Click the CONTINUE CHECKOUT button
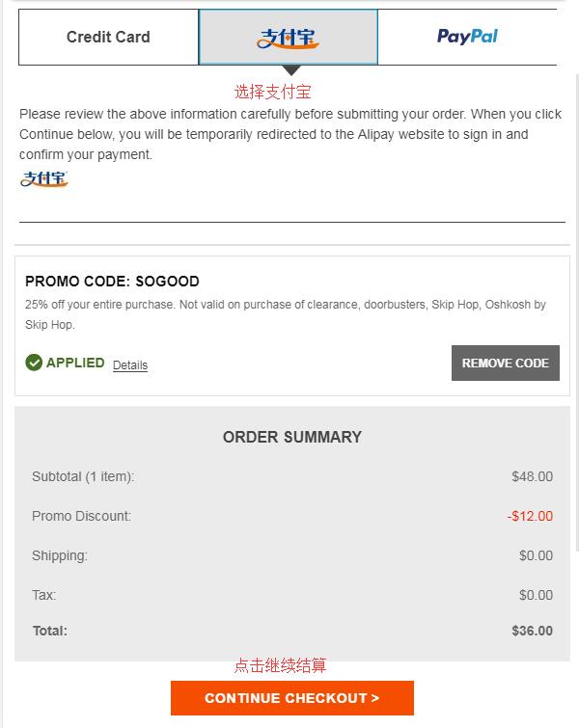The height and width of the screenshot is (728, 579). 291,698
